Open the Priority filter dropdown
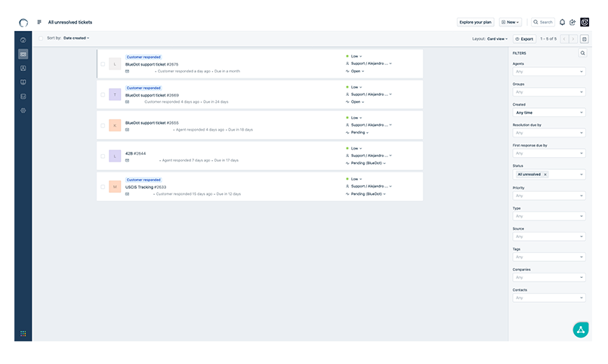 coord(548,196)
